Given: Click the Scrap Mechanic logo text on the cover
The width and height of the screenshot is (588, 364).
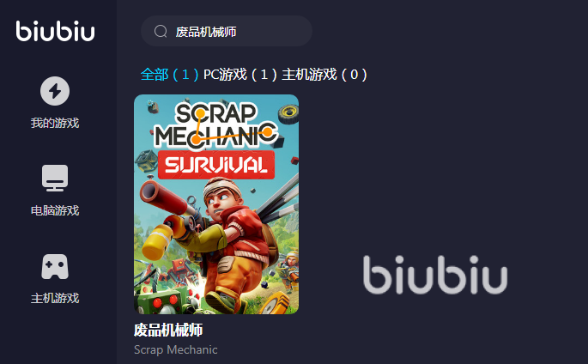Looking at the screenshot, I should pos(216,125).
